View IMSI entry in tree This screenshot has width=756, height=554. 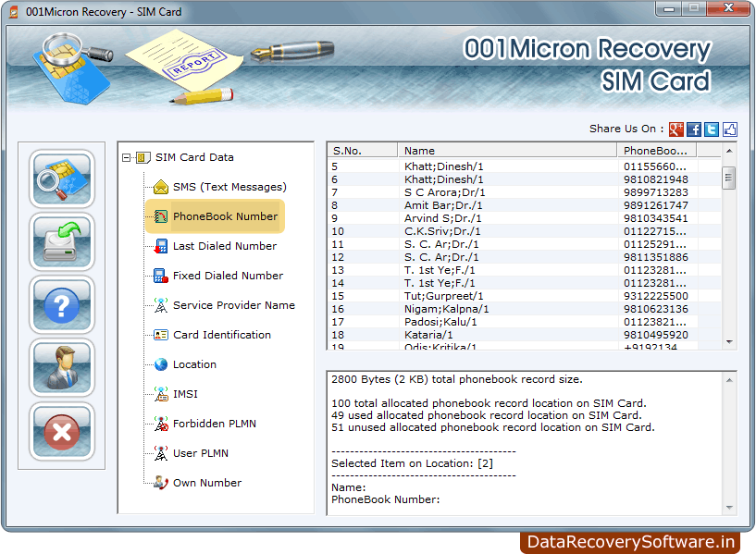185,394
